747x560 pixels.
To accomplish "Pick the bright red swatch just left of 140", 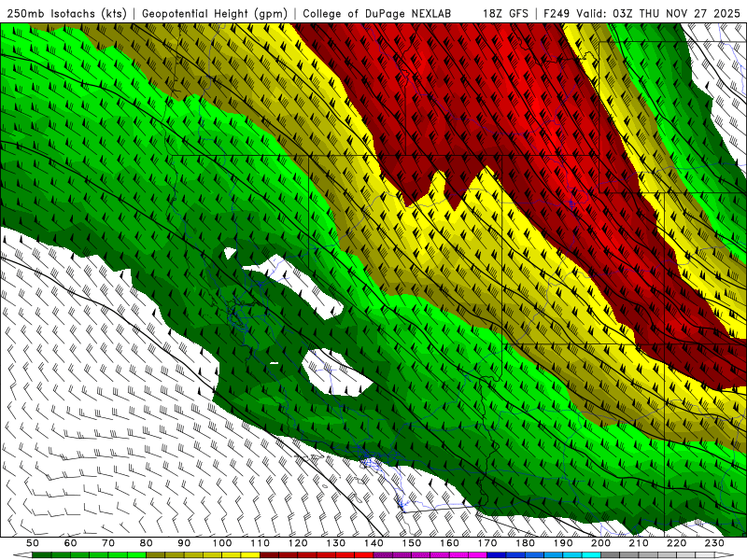I will [x=364, y=555].
